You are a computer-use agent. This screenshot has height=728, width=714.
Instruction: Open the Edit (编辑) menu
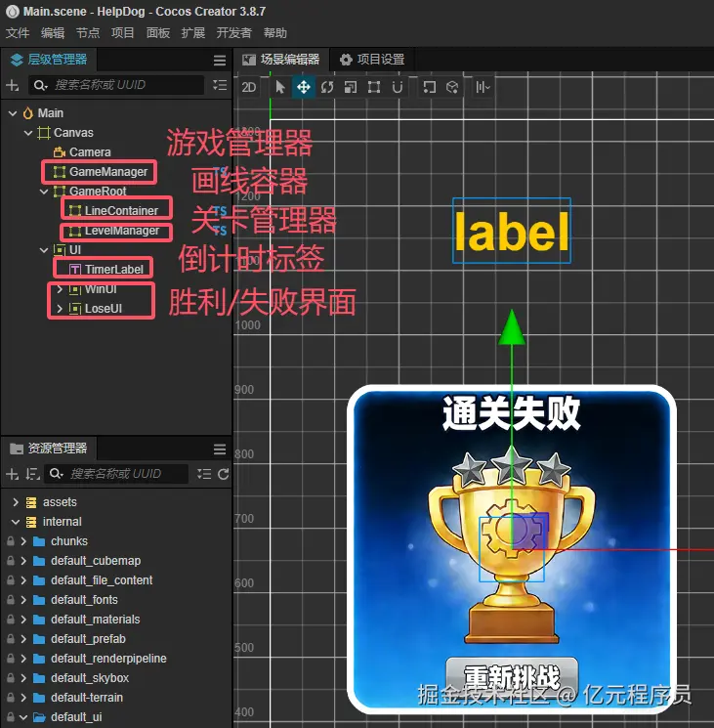point(53,33)
